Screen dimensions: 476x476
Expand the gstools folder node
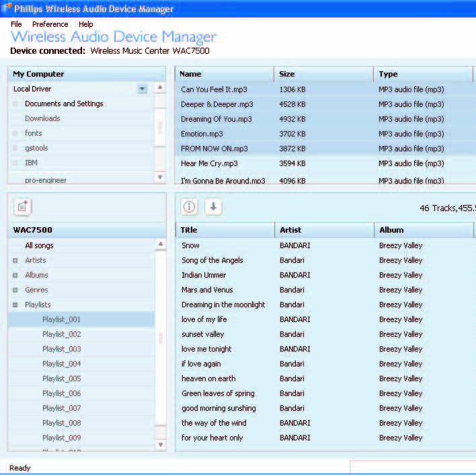[15, 148]
